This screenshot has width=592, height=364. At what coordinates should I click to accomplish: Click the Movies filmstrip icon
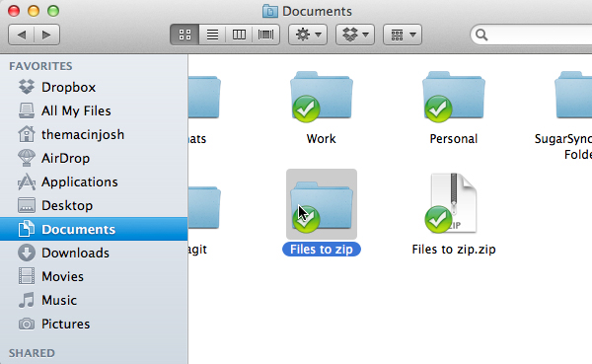tap(27, 276)
